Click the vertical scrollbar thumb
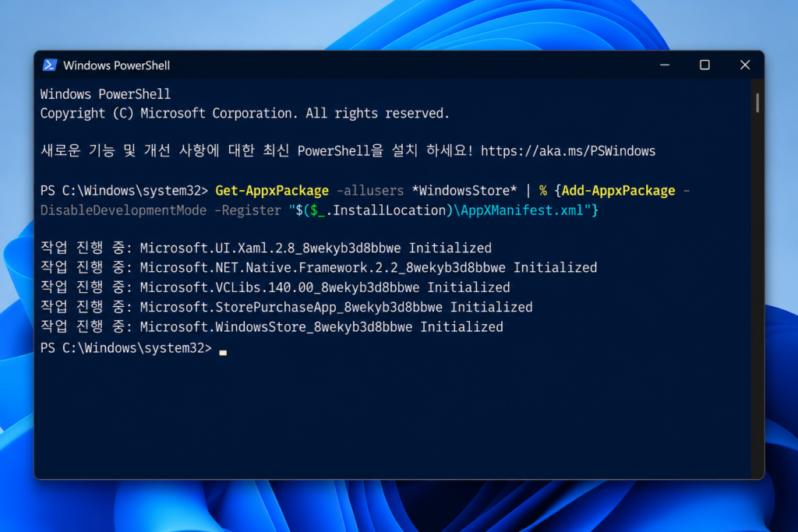 pyautogui.click(x=757, y=103)
